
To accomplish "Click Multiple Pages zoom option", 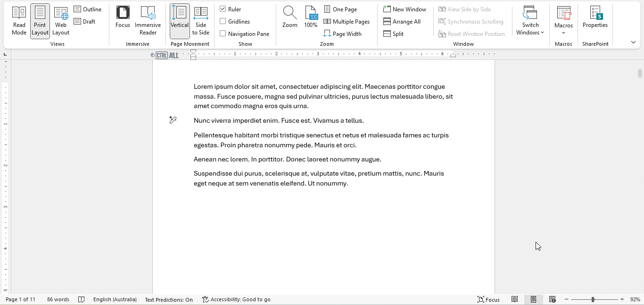I will coord(347,21).
